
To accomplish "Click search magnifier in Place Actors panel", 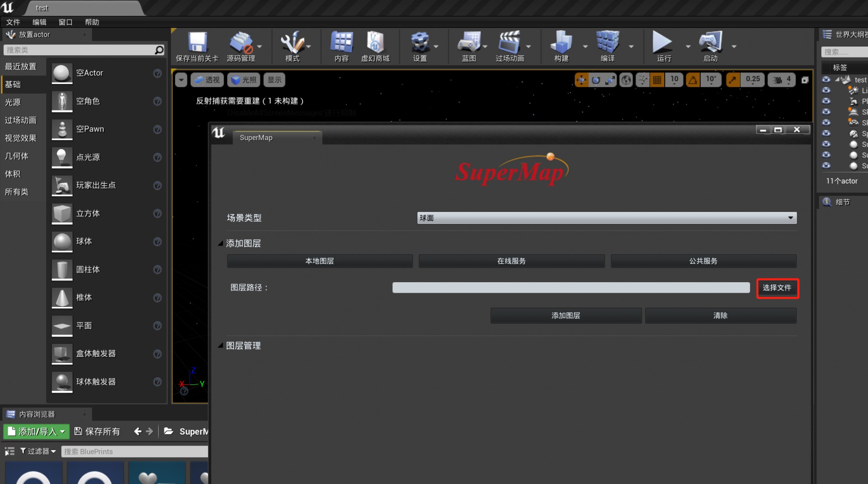I will click(159, 50).
